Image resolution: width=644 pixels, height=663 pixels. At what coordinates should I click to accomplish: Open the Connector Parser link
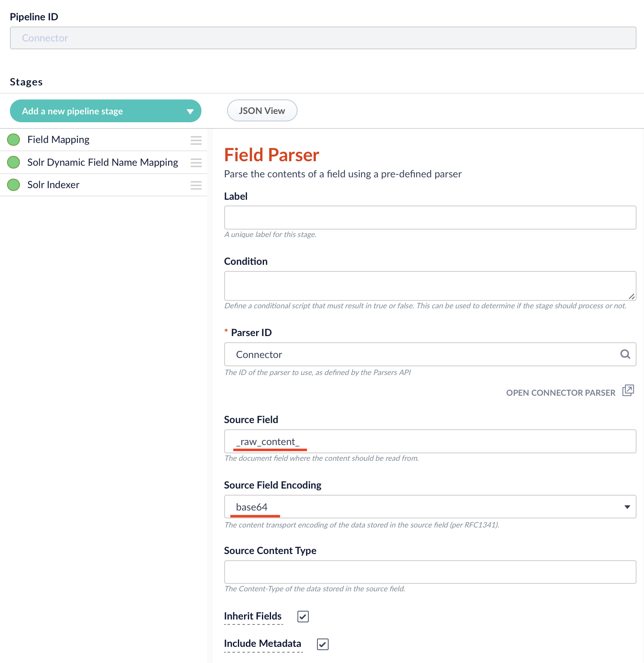pyautogui.click(x=560, y=392)
